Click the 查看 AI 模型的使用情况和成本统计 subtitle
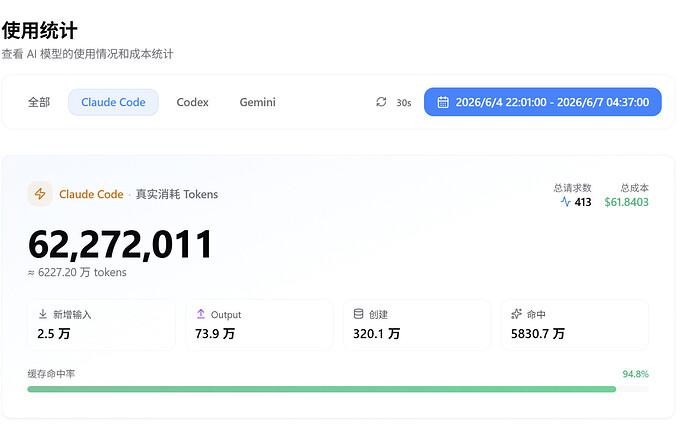Image resolution: width=690 pixels, height=432 pixels. point(88,54)
